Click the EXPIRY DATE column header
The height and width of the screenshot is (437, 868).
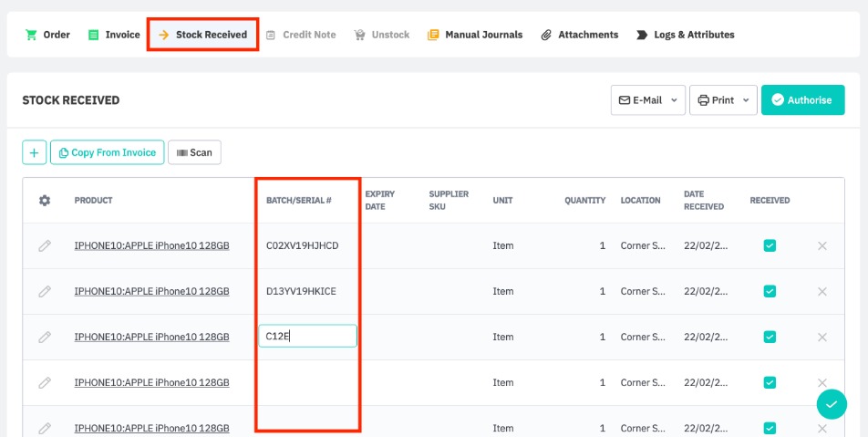coord(380,201)
